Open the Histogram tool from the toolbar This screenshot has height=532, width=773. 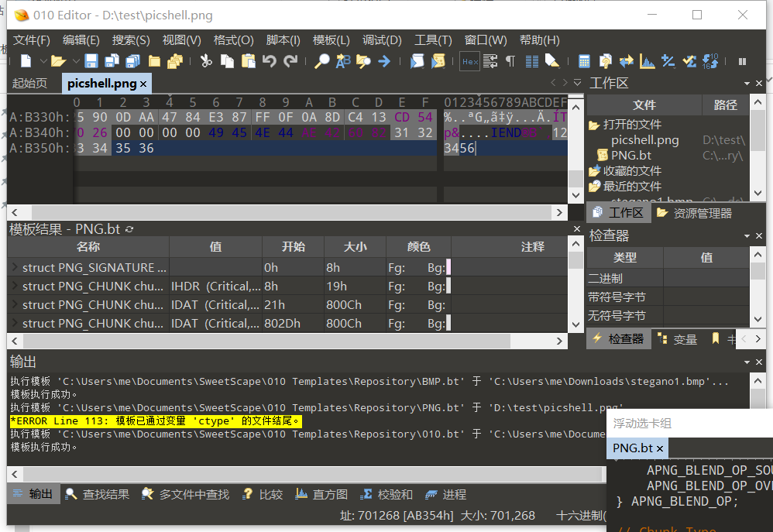[x=648, y=61]
